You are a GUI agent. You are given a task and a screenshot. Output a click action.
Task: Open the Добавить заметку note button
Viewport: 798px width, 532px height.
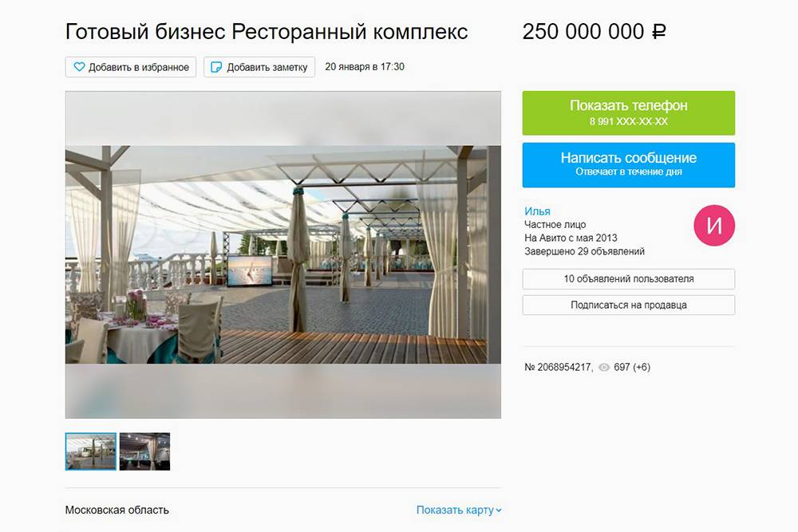(x=259, y=67)
